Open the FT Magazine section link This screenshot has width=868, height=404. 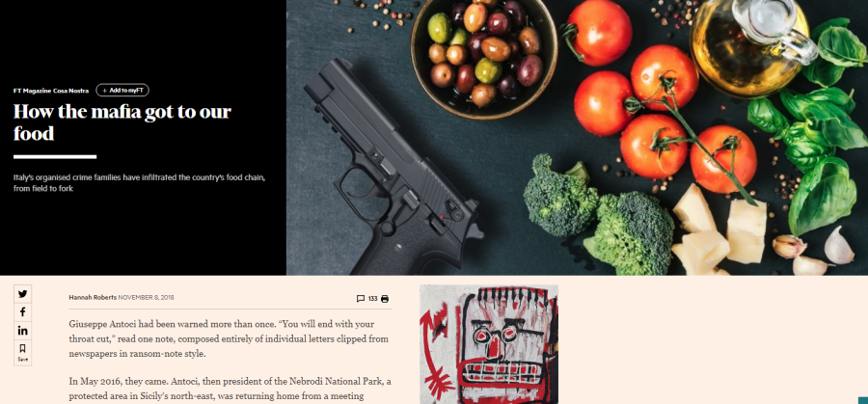click(x=32, y=91)
